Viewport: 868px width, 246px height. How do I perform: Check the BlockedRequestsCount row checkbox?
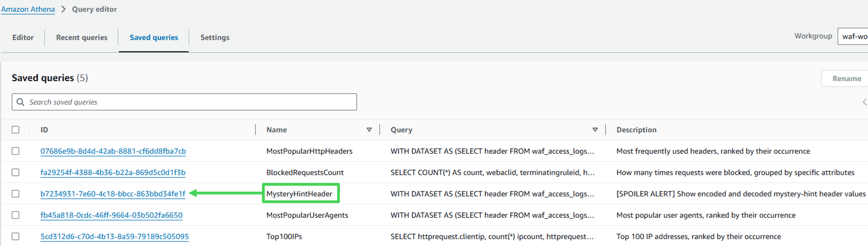coord(16,172)
